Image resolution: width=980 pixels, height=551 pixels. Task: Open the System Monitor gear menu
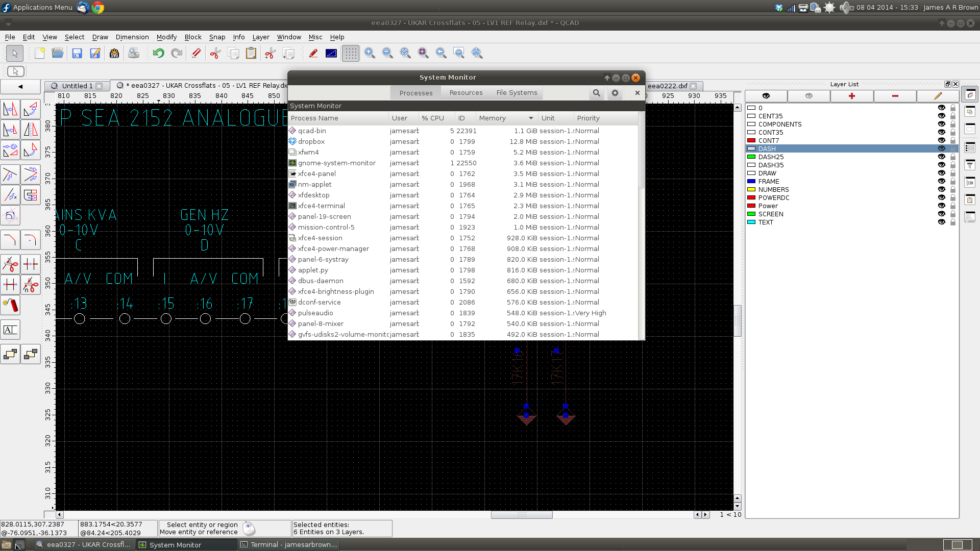coord(615,93)
